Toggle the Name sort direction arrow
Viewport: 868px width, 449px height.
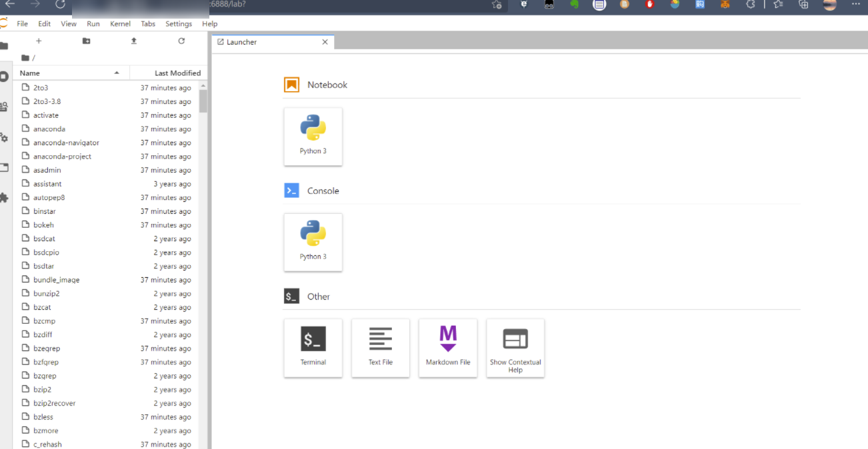pyautogui.click(x=117, y=73)
